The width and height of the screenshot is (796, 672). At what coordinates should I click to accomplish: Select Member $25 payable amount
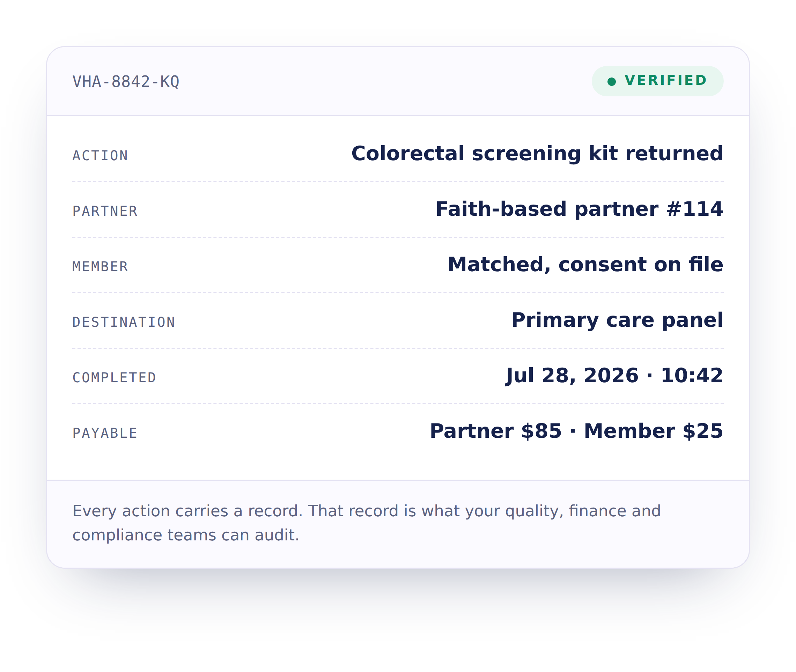click(654, 431)
